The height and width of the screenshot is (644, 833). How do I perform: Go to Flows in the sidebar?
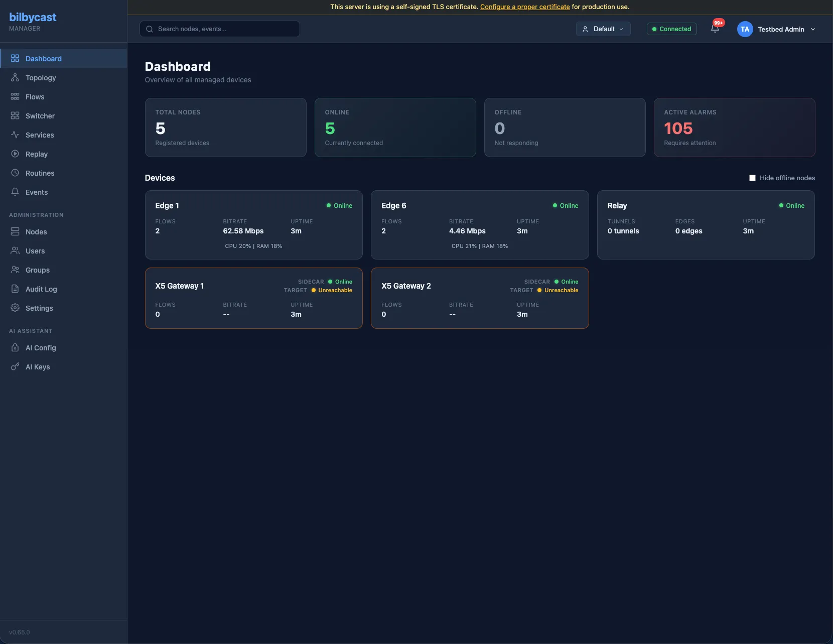click(x=63, y=96)
